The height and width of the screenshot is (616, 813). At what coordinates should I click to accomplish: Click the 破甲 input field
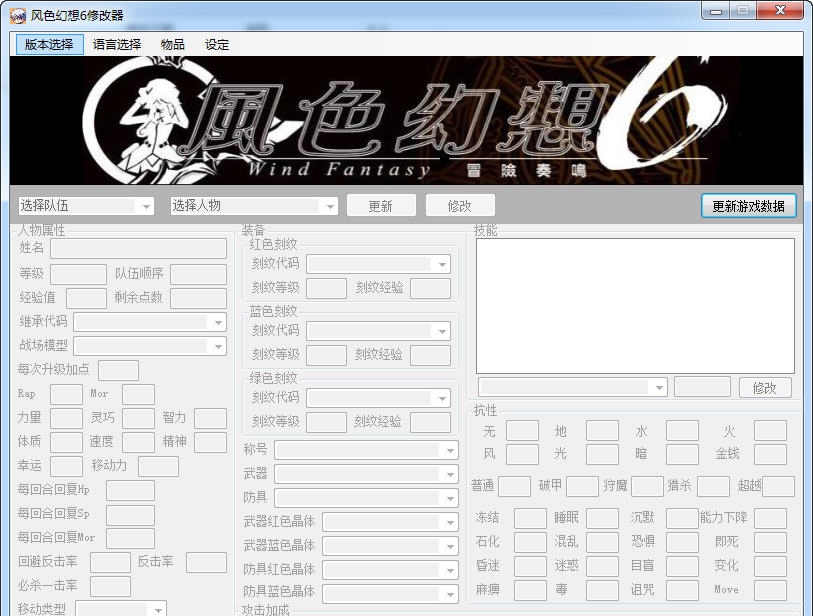tap(582, 486)
